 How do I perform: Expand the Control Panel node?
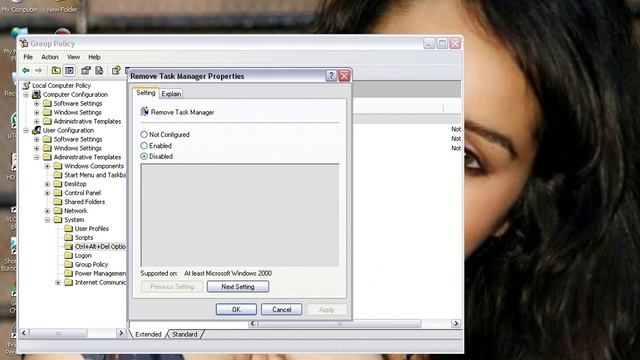47,193
